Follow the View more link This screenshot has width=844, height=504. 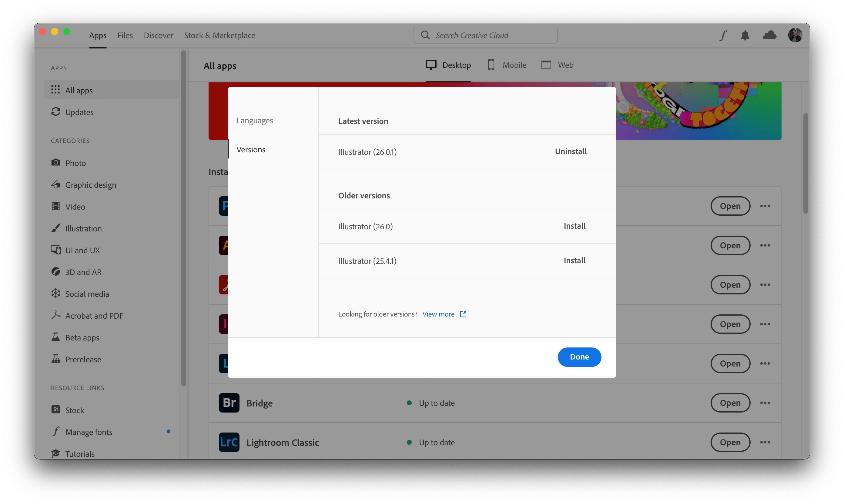pyautogui.click(x=438, y=314)
